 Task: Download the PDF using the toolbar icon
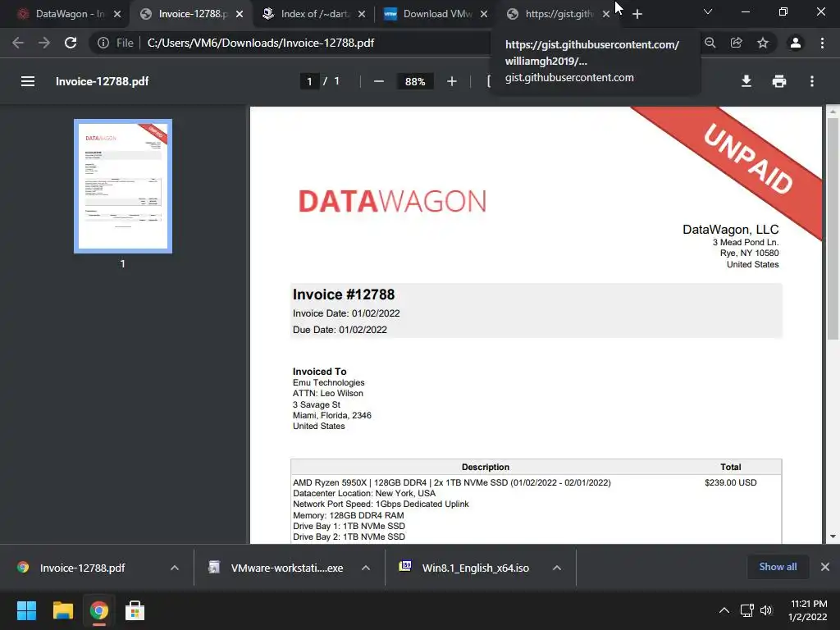[746, 81]
